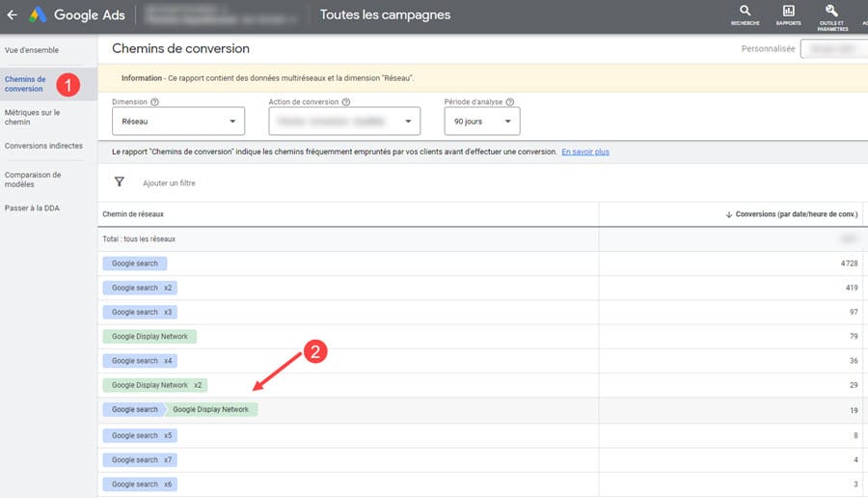Screen dimensions: 868x498
Task: Click Display Network chip after Google search
Action: click(211, 409)
